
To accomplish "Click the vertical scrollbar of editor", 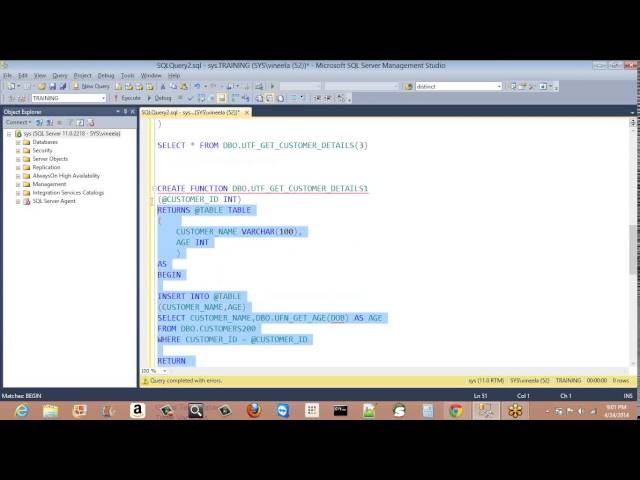I will 633,249.
